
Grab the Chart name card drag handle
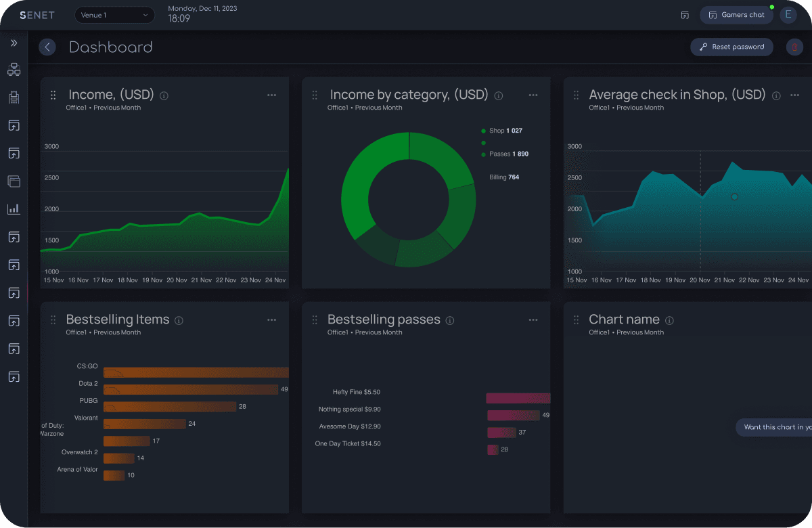pos(577,320)
